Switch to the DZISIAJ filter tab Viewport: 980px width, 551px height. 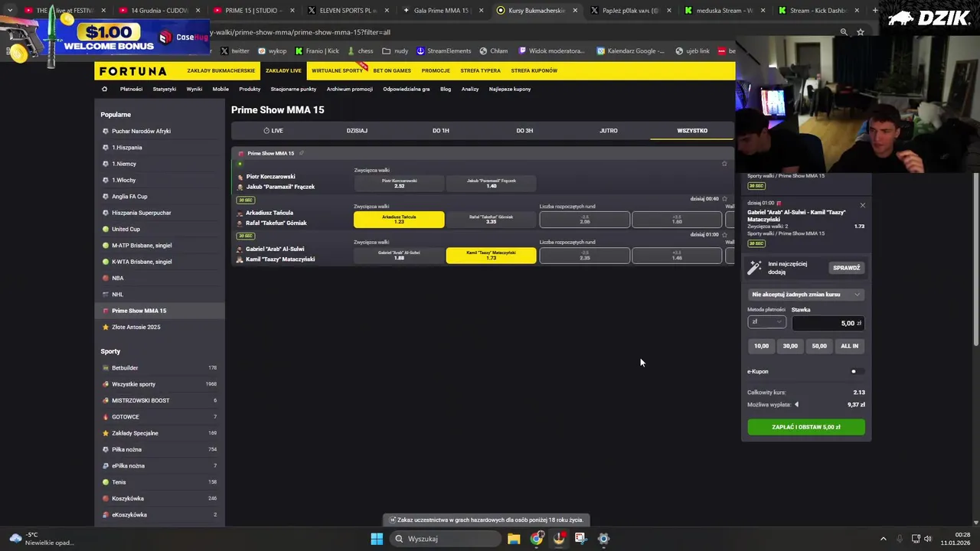tap(357, 131)
